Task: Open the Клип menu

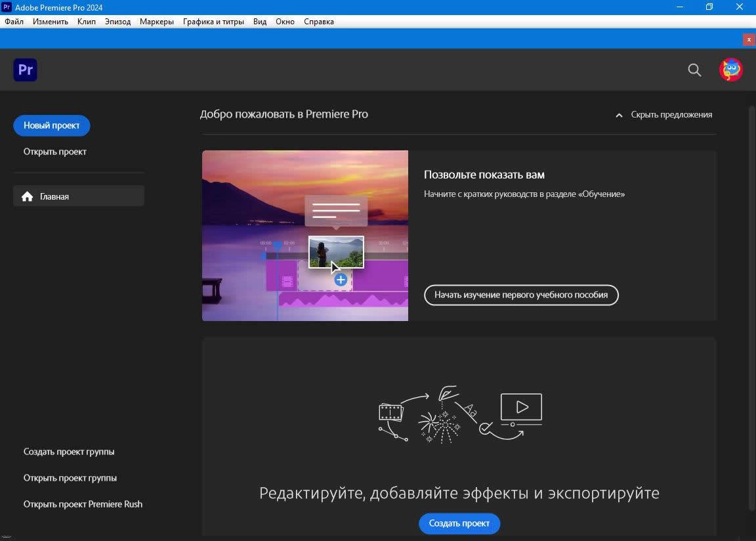Action: [x=87, y=22]
